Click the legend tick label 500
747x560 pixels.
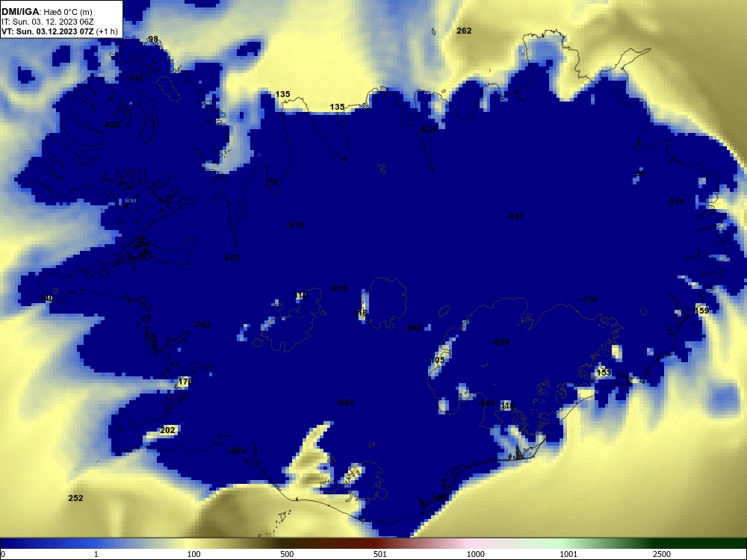point(287,554)
